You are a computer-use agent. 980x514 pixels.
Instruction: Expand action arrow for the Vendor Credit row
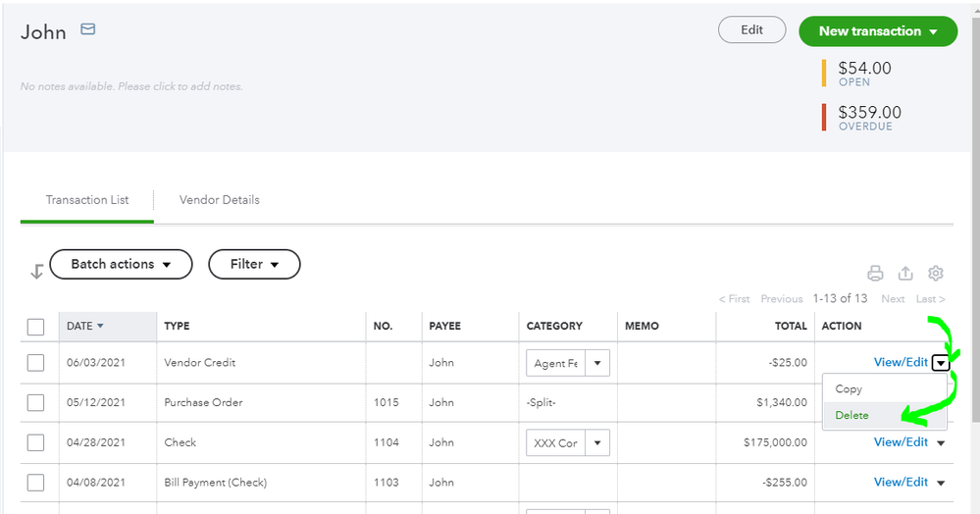click(x=941, y=363)
